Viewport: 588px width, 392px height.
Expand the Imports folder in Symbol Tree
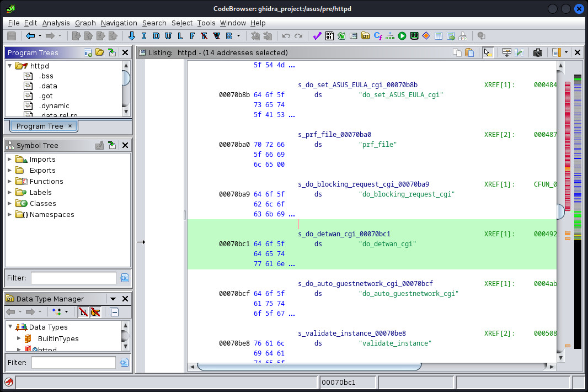click(x=10, y=159)
